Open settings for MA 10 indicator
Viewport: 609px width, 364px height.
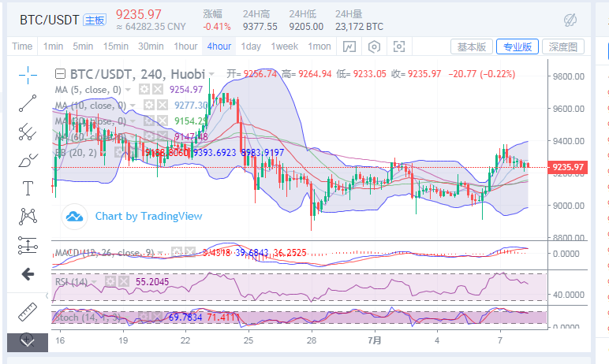(x=149, y=105)
